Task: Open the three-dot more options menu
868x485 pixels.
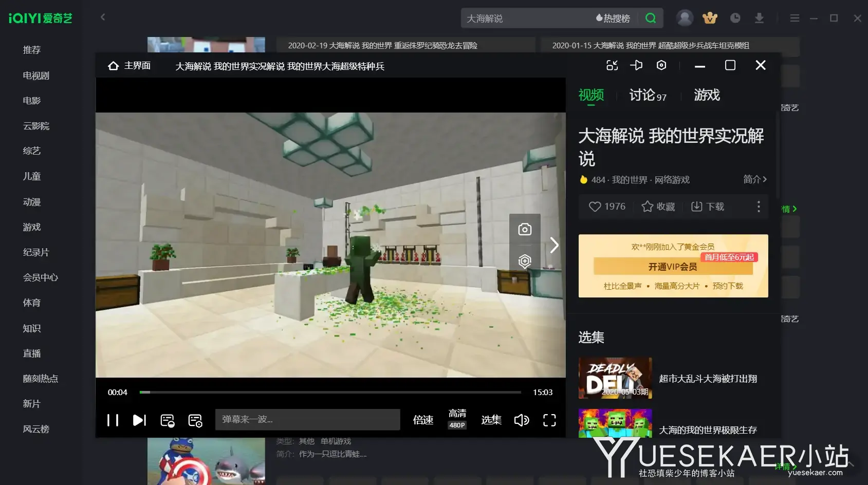Action: [x=759, y=207]
